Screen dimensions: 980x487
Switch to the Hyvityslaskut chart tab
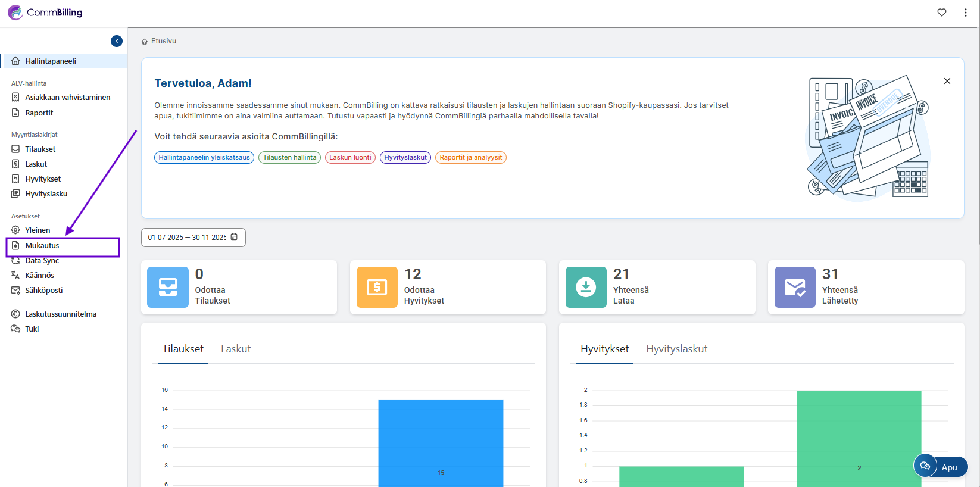676,349
